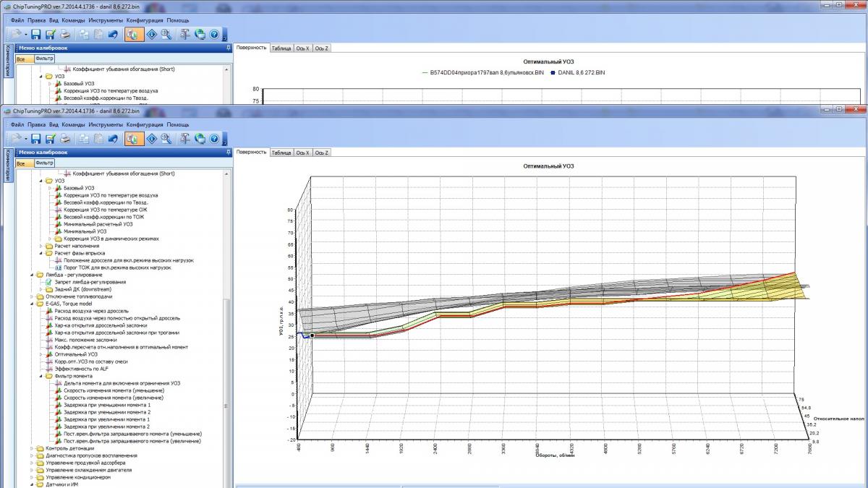Open the Инструменты menu in the front window
The image size is (868, 488).
106,124
